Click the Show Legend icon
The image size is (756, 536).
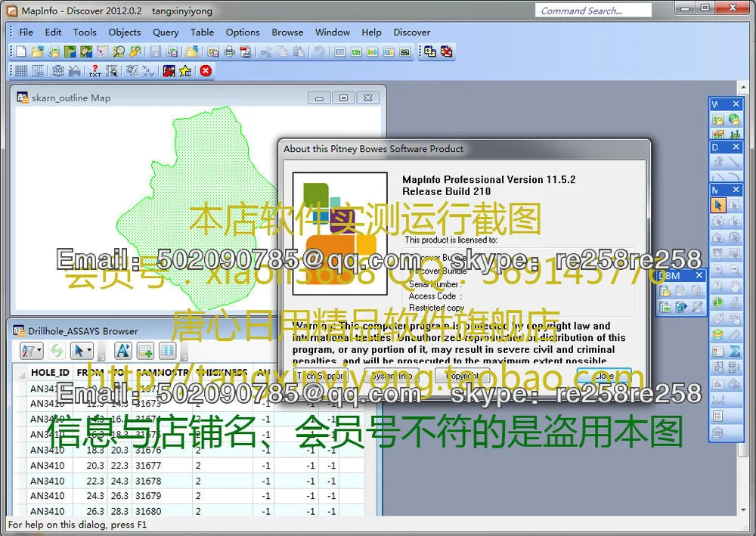[718, 352]
